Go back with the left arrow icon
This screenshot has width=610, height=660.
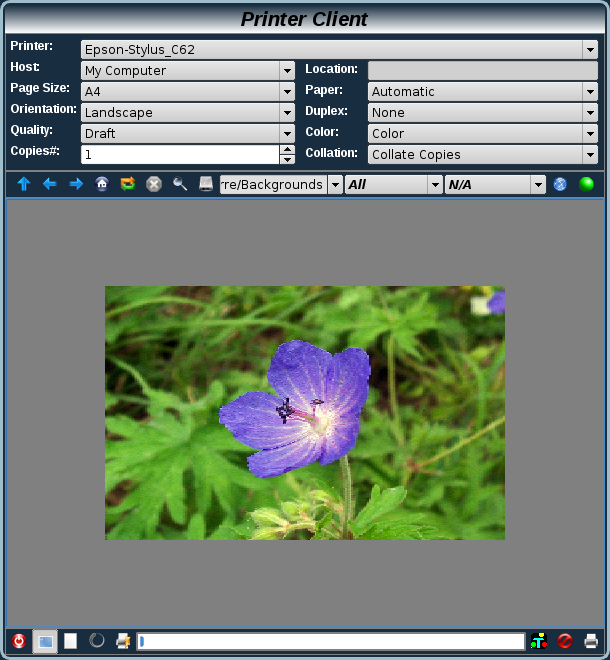[50, 184]
